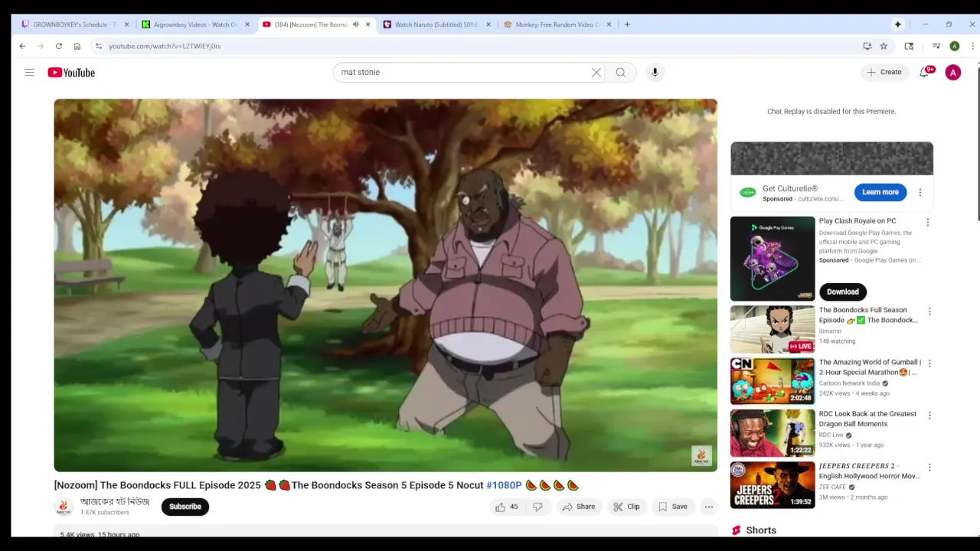This screenshot has width=980, height=551.
Task: Click the video player to pause
Action: click(385, 285)
